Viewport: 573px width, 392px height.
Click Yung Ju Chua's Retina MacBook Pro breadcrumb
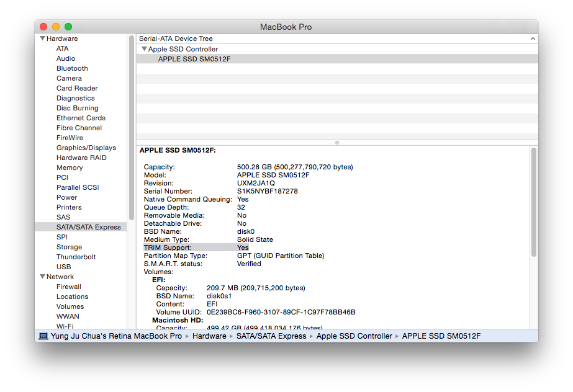click(116, 336)
